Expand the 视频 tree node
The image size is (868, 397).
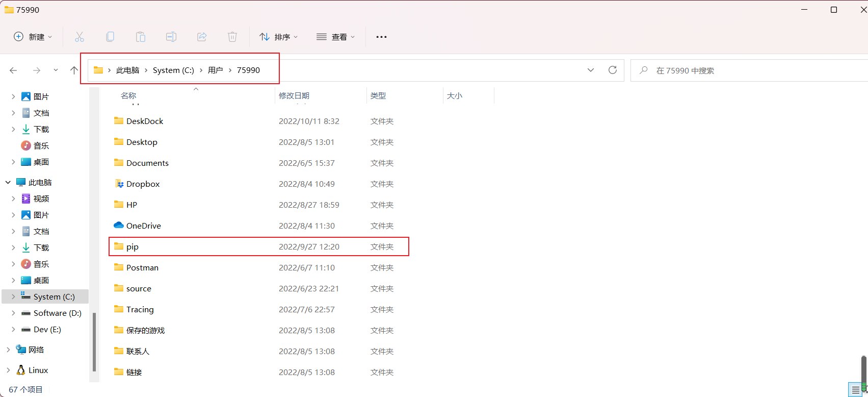pos(13,198)
